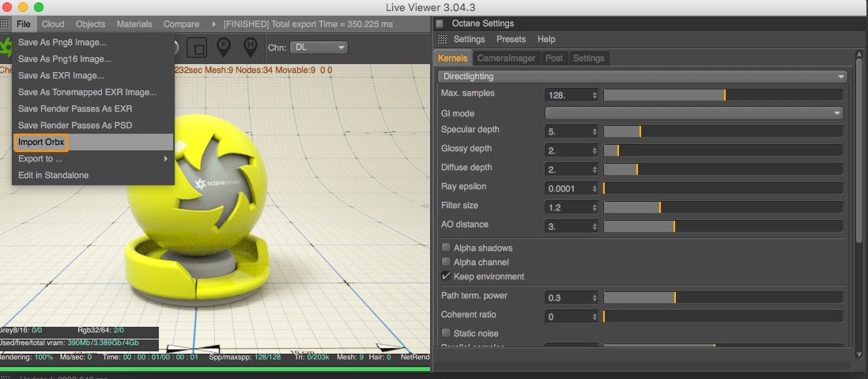
Task: Click the yellow sphere in render view
Action: (x=197, y=186)
